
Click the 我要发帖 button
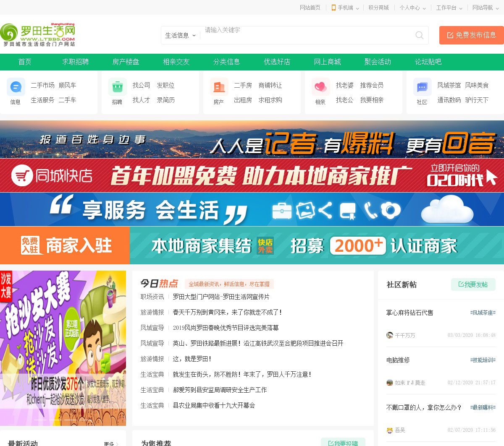pyautogui.click(x=473, y=284)
